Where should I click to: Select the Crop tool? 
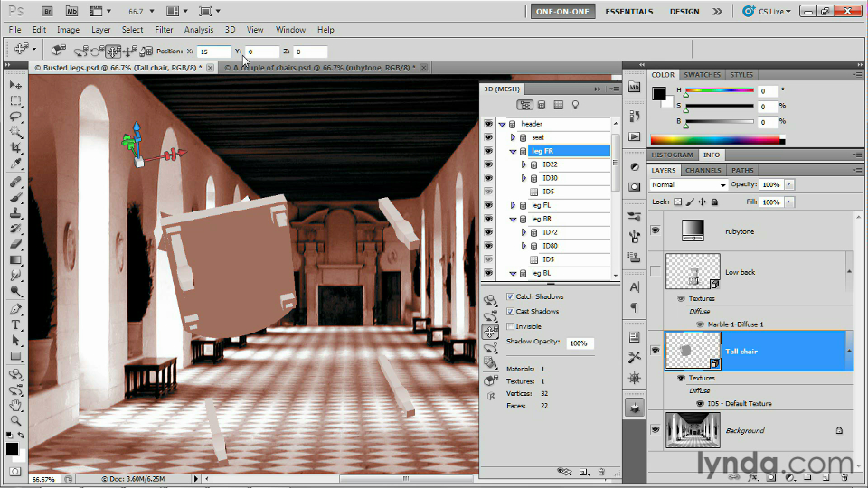pyautogui.click(x=15, y=147)
